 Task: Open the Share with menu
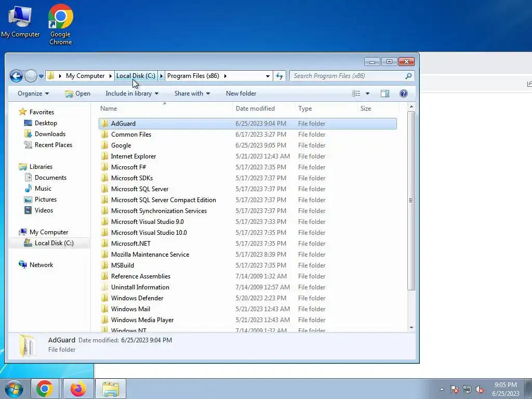[x=192, y=94]
